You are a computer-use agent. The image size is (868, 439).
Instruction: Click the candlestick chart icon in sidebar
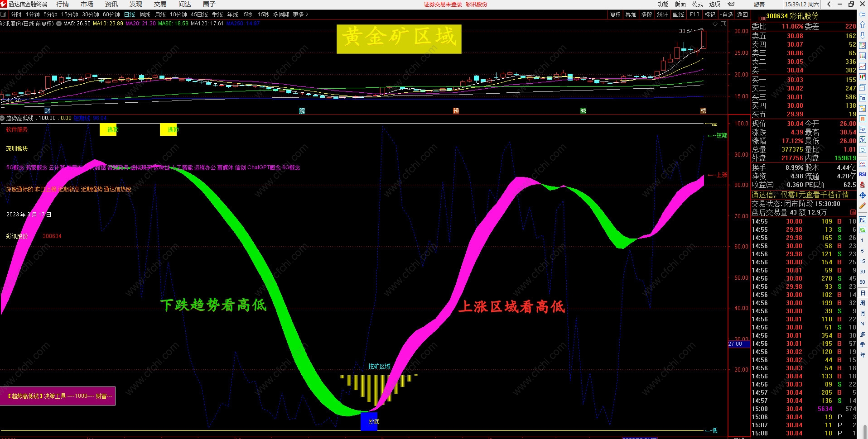click(x=863, y=77)
